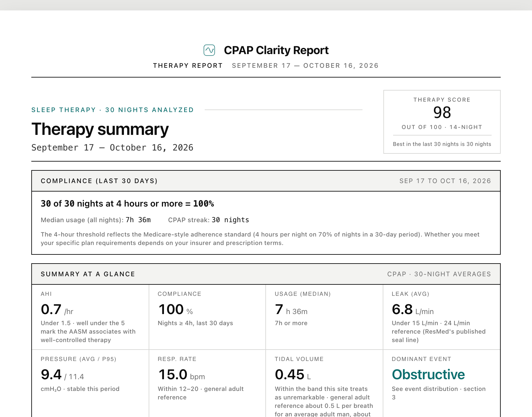The width and height of the screenshot is (532, 417).
Task: Click cmH₂O · stable this period caption
Action: (80, 389)
